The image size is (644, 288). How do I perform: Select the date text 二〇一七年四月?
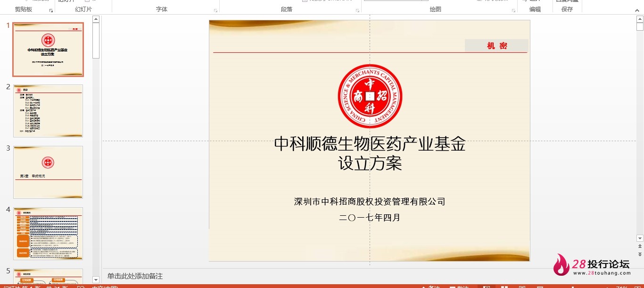point(370,218)
